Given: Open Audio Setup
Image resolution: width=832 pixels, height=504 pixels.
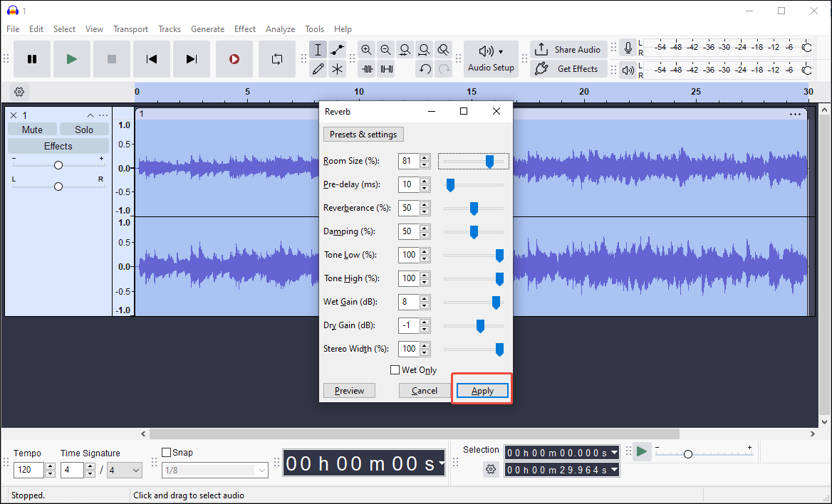Looking at the screenshot, I should point(491,59).
